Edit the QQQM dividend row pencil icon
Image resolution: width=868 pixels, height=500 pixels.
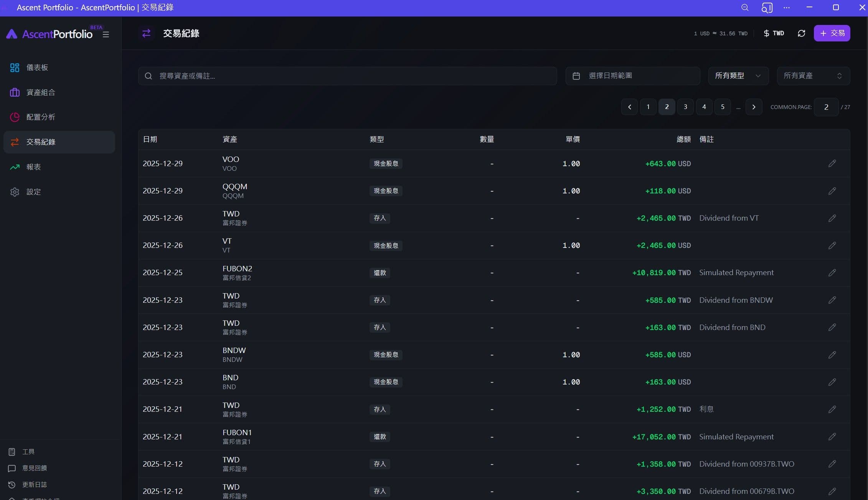pyautogui.click(x=832, y=191)
